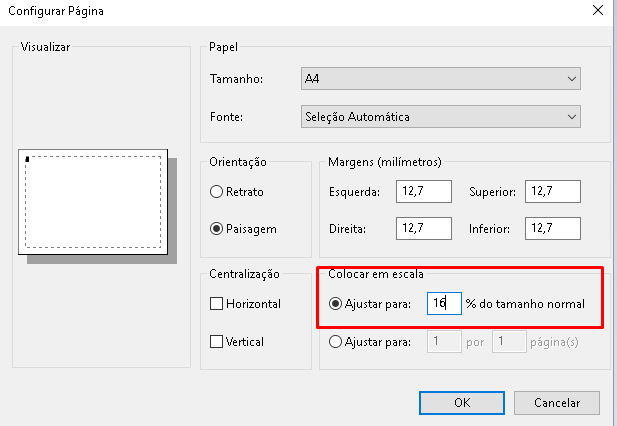The height and width of the screenshot is (426, 617).
Task: Close the Configurar Página dialog
Action: [598, 11]
